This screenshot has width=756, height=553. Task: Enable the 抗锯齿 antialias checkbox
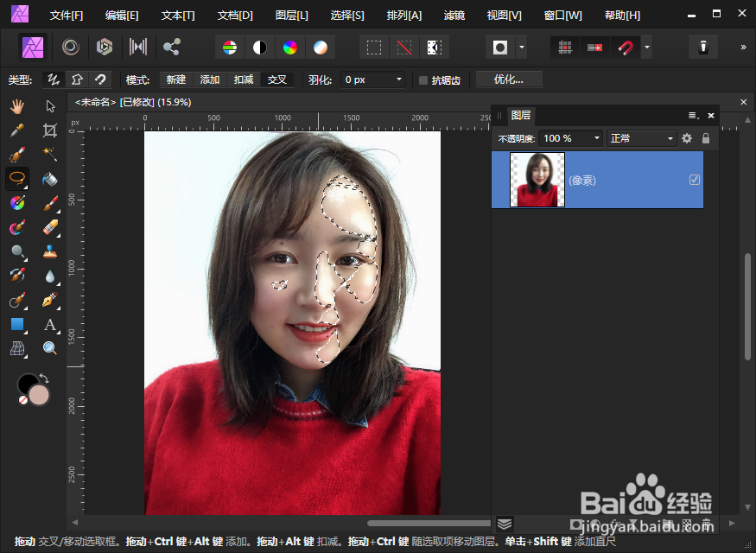coord(423,80)
